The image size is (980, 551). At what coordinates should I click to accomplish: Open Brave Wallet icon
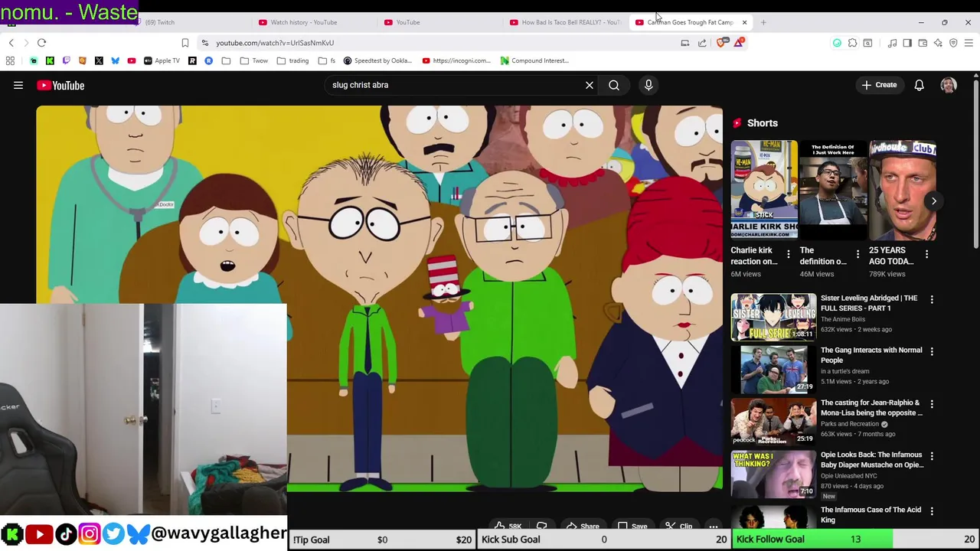[923, 43]
